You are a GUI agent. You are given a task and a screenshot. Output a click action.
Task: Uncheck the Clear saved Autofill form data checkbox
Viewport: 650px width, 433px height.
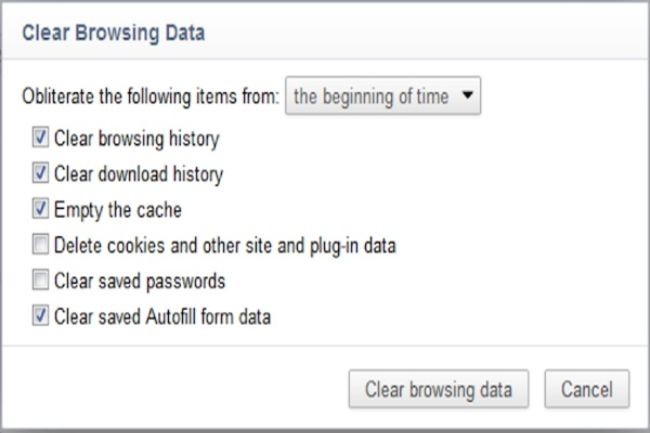tap(40, 317)
